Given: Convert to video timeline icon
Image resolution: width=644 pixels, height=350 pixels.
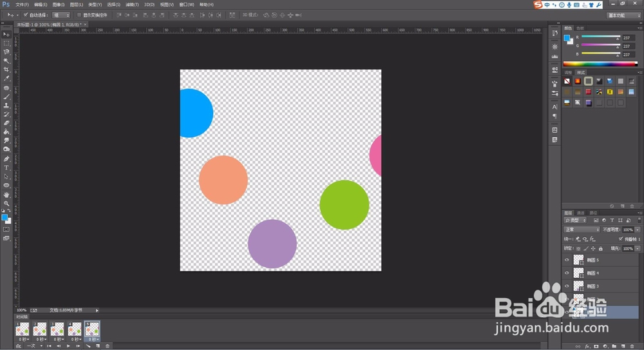Looking at the screenshot, I should coord(19,346).
